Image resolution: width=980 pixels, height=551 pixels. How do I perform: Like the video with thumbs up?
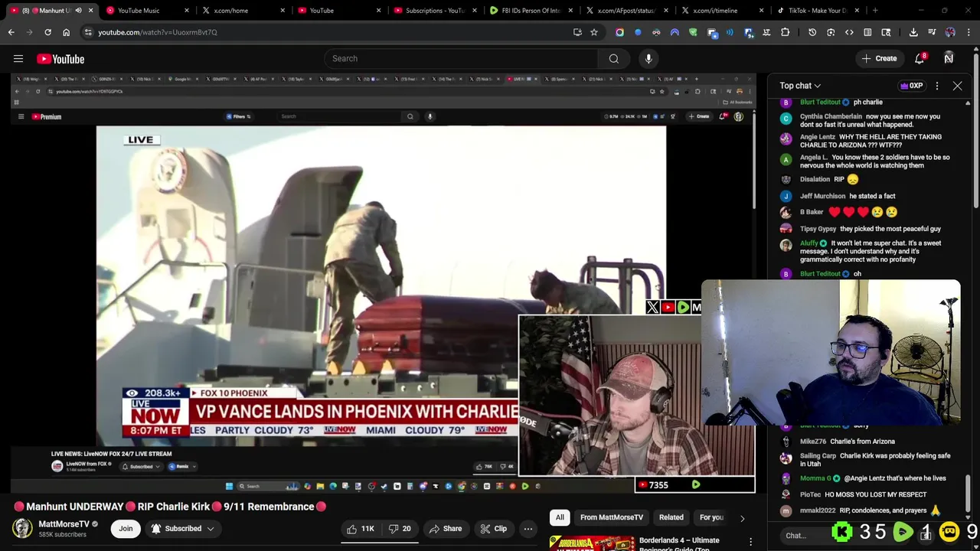(x=361, y=529)
